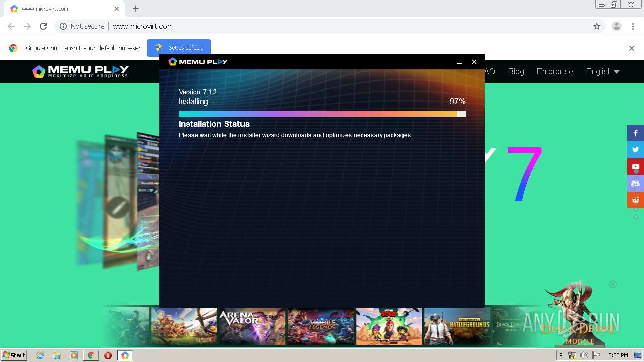Image resolution: width=644 pixels, height=362 pixels.
Task: Open the Chrome three-dot menu
Action: tap(633, 26)
